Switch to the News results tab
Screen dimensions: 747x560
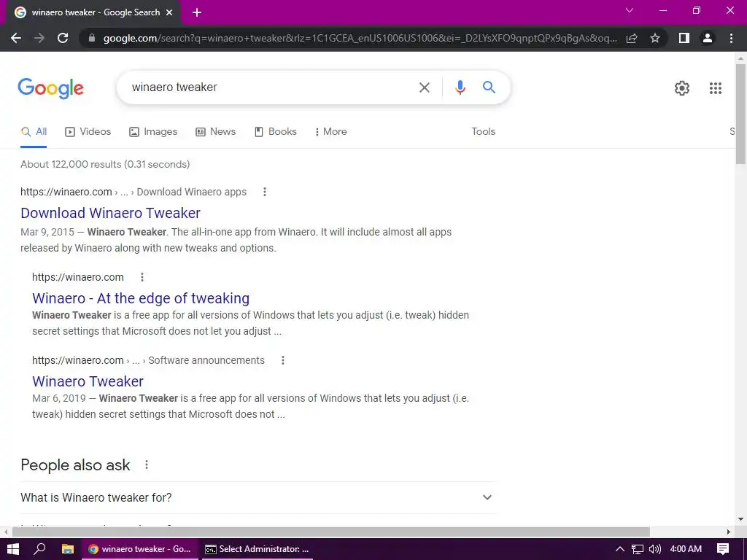coord(215,132)
